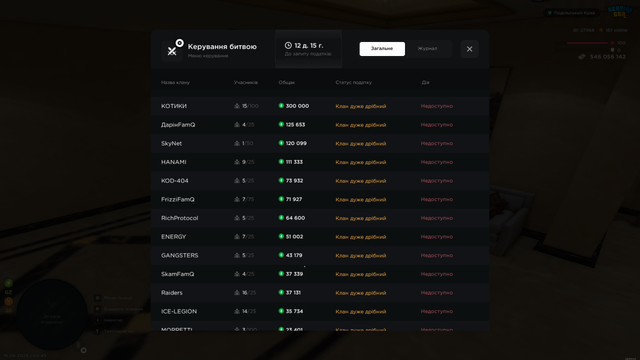Screen dimensions: 640x360
Task: Click the Назва клану column header
Action: (175, 82)
